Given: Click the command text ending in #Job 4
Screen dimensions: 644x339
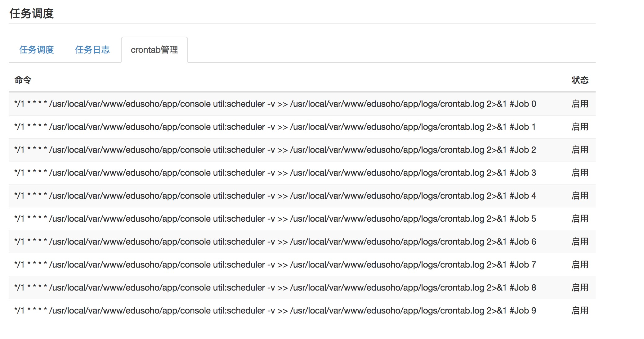Looking at the screenshot, I should point(275,196).
